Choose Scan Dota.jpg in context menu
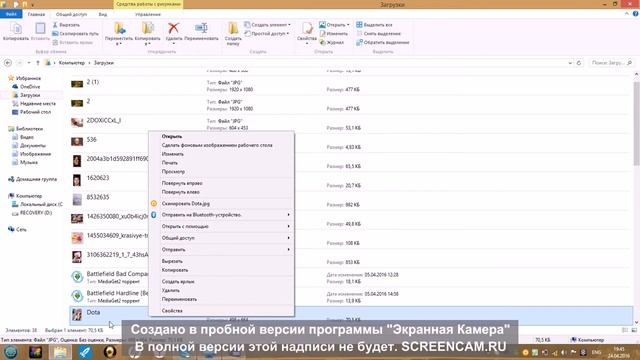Screen dimensions: 640x360 221,203
